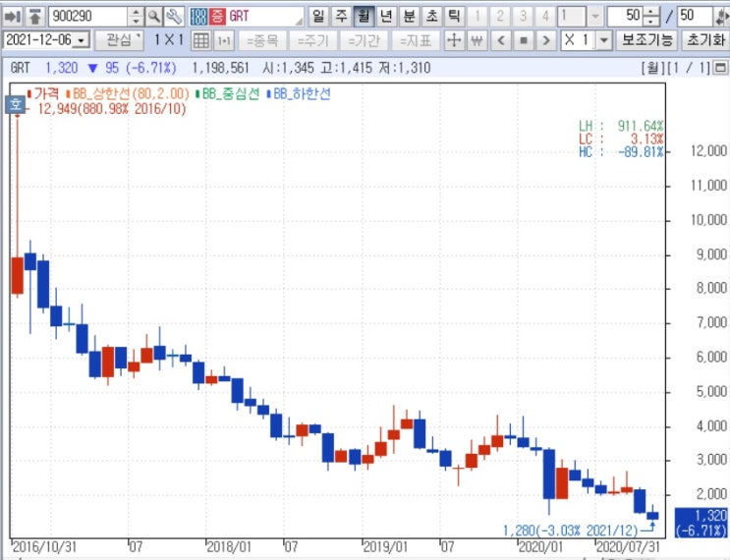Switch to yearly chart with 년 button

coord(386,17)
